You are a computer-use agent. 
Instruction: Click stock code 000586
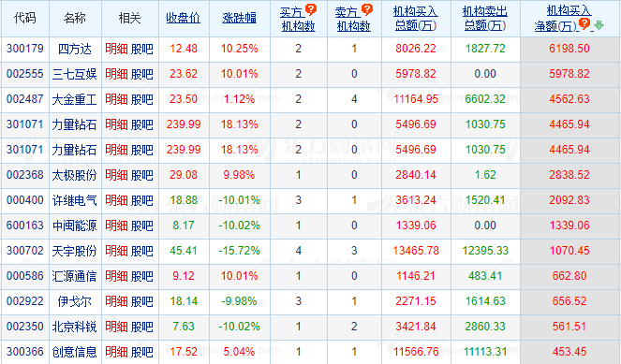tap(25, 276)
